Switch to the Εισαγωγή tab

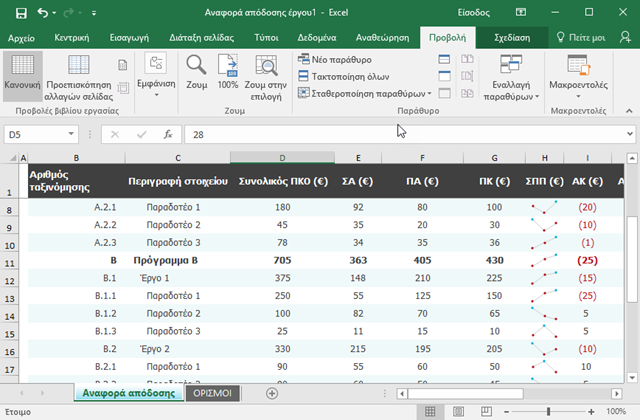pos(129,38)
